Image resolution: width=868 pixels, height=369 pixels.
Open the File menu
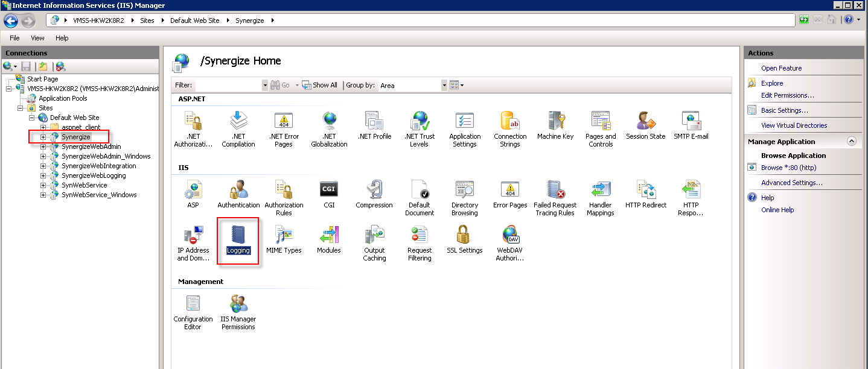click(x=14, y=38)
